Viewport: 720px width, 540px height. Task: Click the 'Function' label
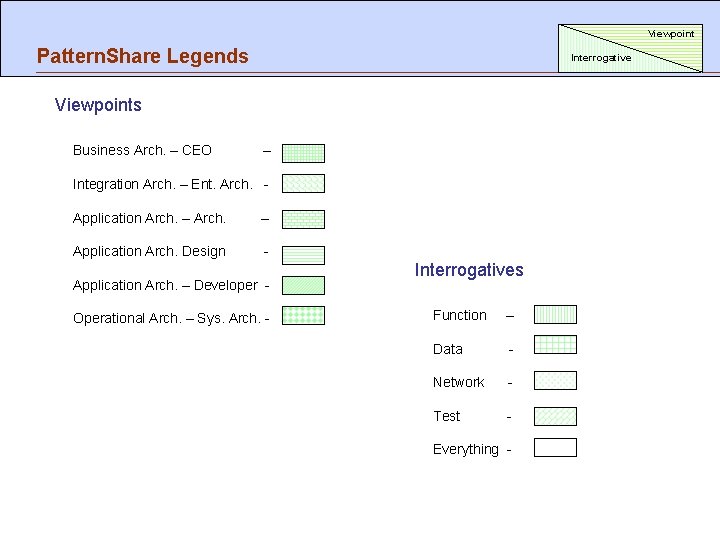point(460,315)
